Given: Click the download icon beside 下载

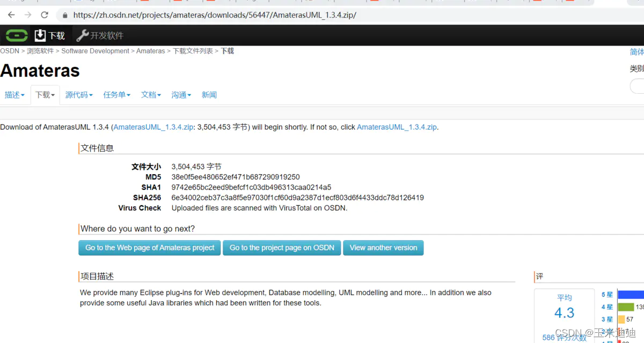Looking at the screenshot, I should click(40, 35).
